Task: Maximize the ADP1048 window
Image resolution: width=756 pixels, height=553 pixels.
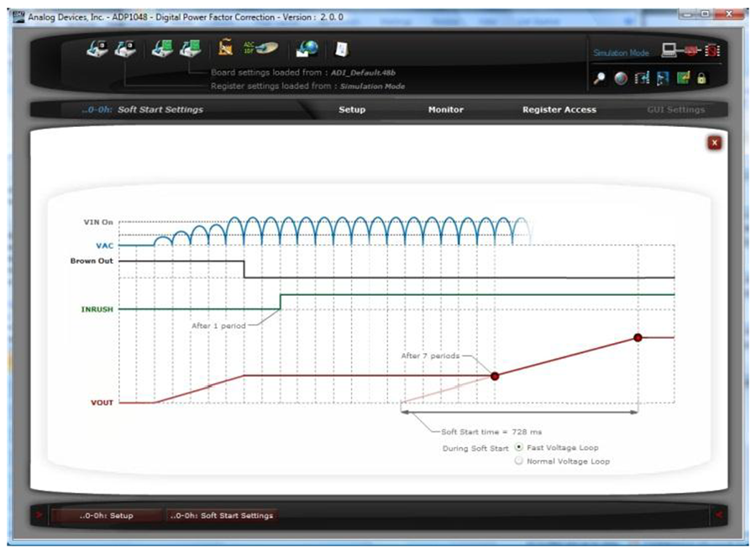Action: 705,14
